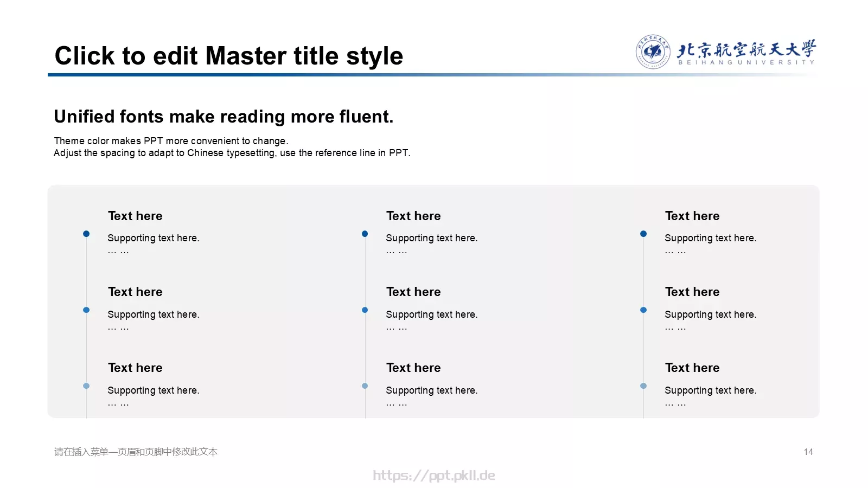The image size is (868, 488).
Task: Select top 'Text here' heading in right column
Action: click(x=692, y=216)
